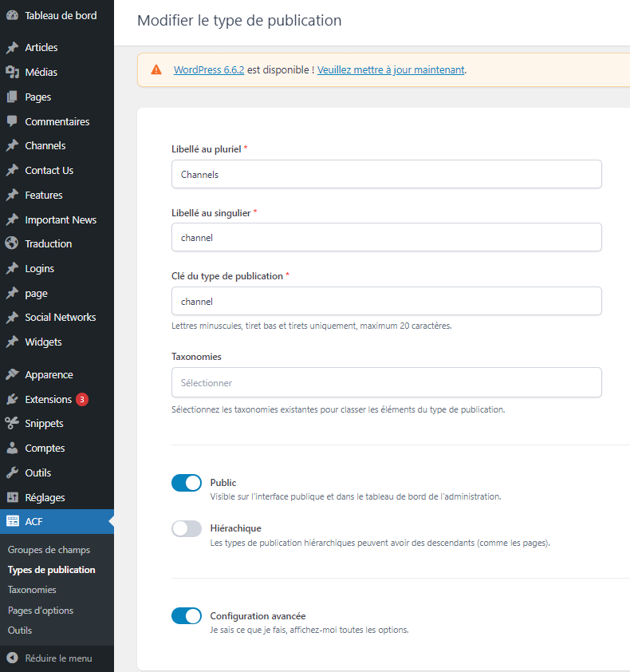Click the Extensions plugin icon
The height and width of the screenshot is (672, 630).
tap(12, 399)
